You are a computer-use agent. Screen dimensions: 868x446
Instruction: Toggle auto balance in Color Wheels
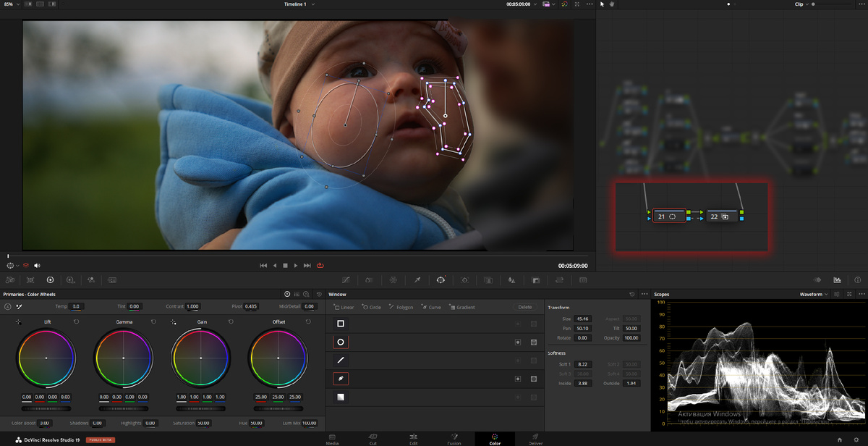(8, 306)
